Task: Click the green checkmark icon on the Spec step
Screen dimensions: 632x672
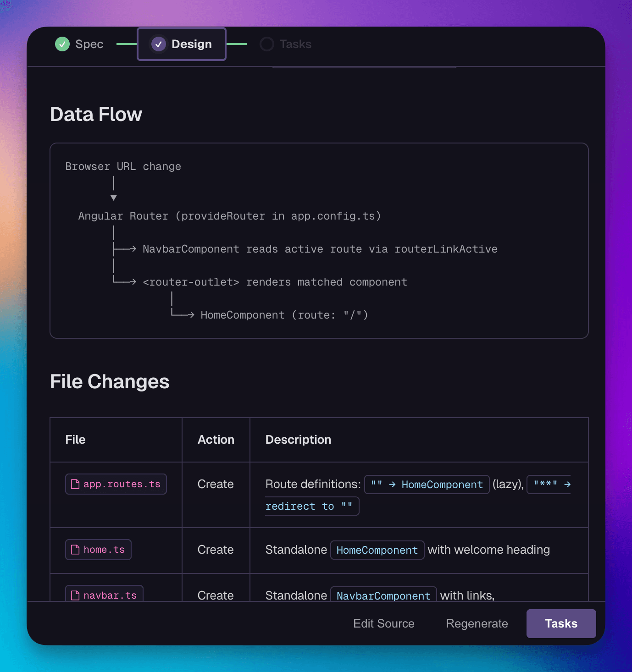Action: click(62, 44)
